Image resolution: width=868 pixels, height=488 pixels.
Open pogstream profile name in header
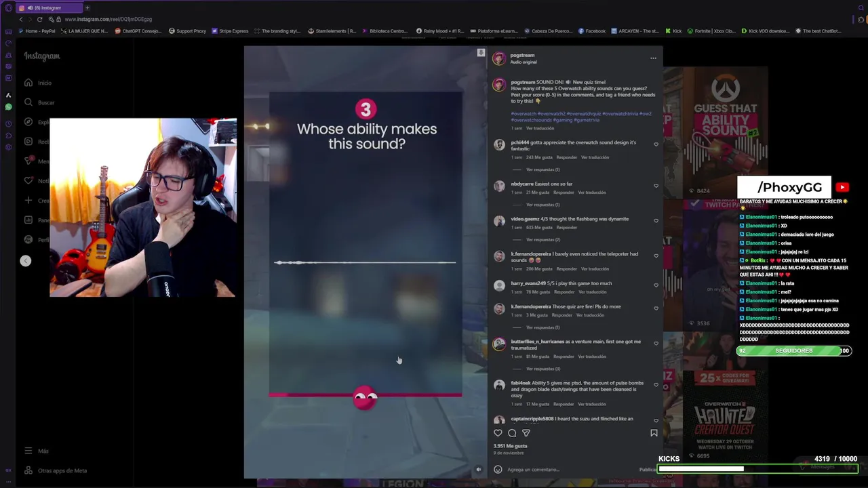point(522,56)
